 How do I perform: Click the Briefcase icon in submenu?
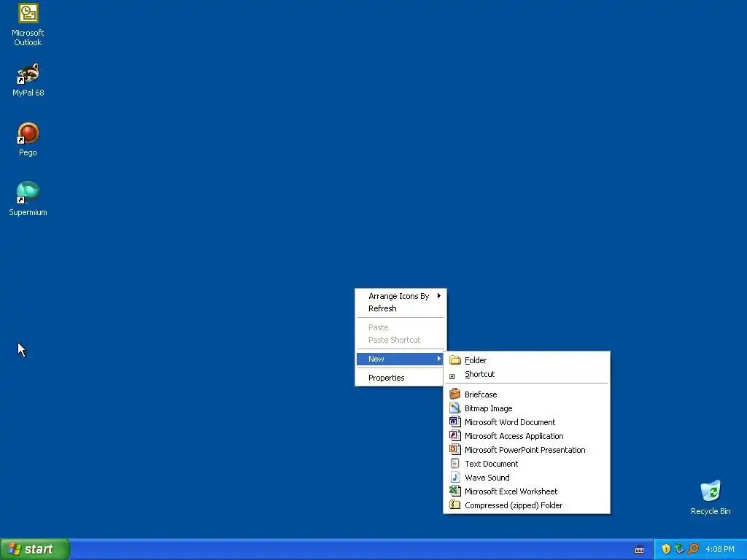(455, 394)
